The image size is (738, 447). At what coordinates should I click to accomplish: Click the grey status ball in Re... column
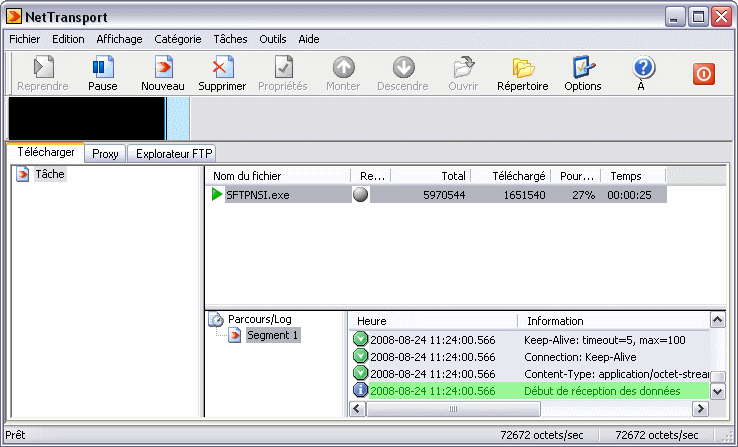361,194
